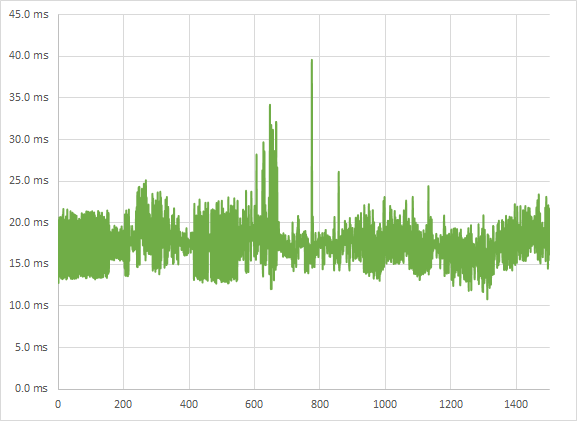Viewport: 577px width, 421px height.
Task: Select the x-axis label 800
Action: pyautogui.click(x=319, y=404)
